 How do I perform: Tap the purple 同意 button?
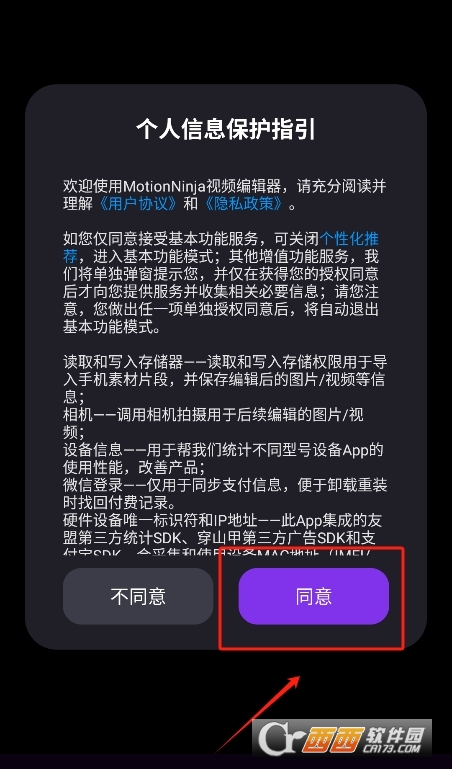(313, 596)
